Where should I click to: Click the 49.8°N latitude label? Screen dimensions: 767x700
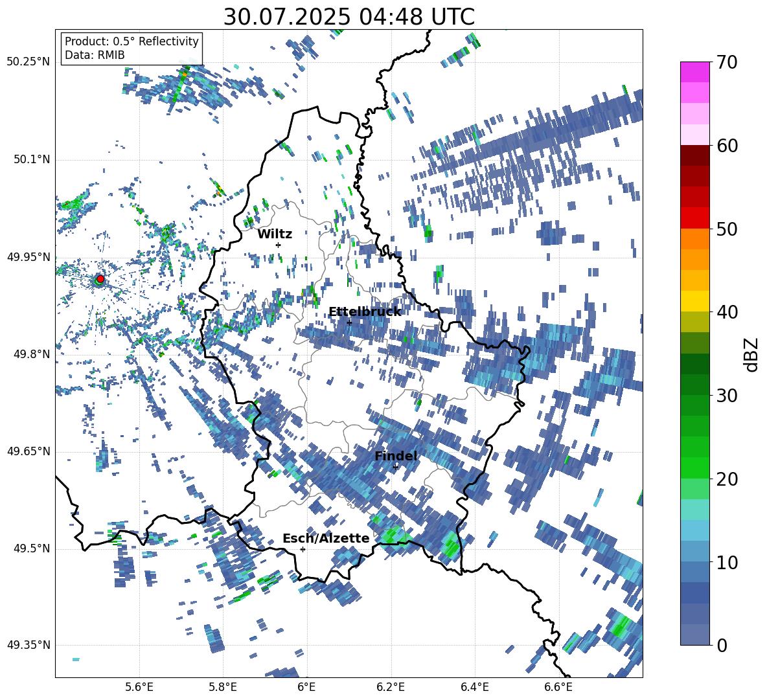[x=31, y=354]
